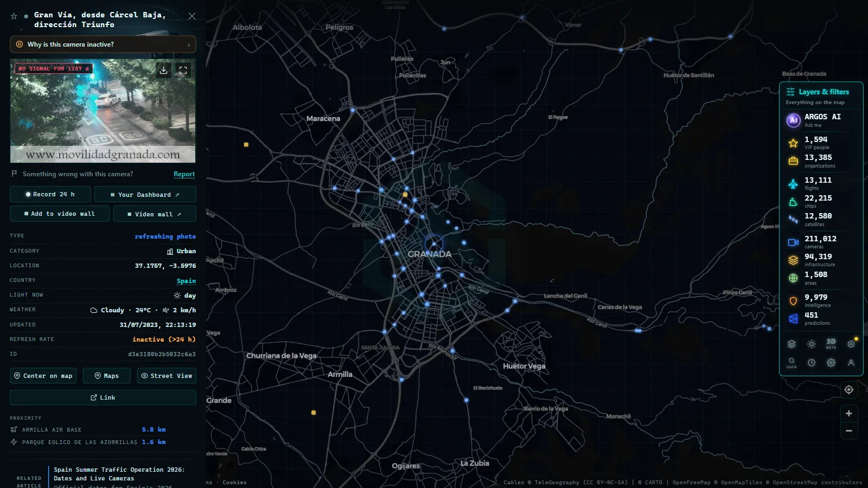Download the camera snapshot image
868x488 pixels.
[164, 70]
